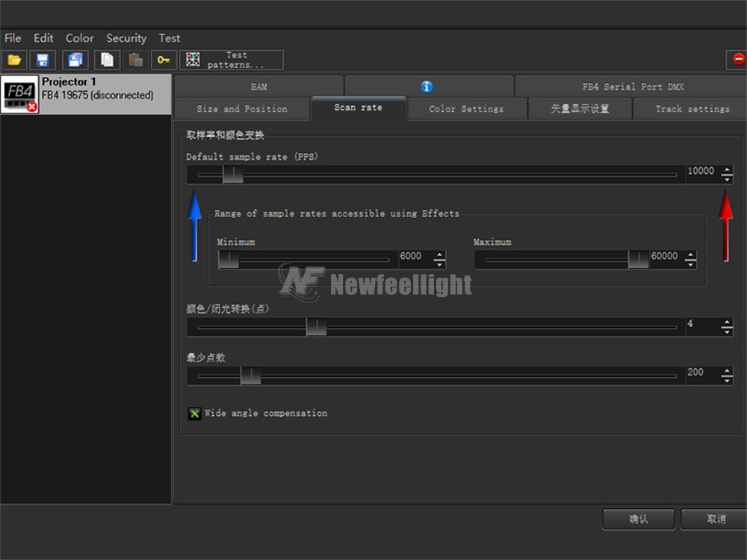Screen dimensions: 747x560
Task: Click the Open folder toolbar icon
Action: point(14,60)
